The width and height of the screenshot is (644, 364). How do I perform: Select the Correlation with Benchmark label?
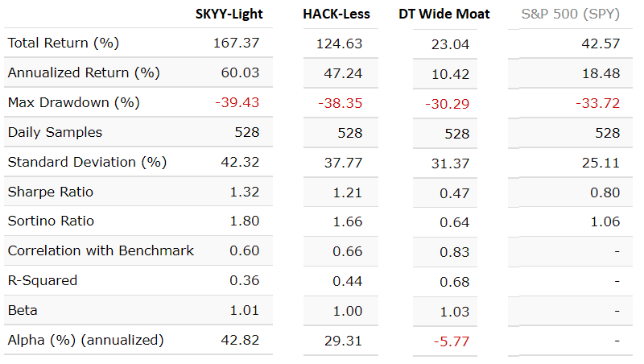[101, 250]
